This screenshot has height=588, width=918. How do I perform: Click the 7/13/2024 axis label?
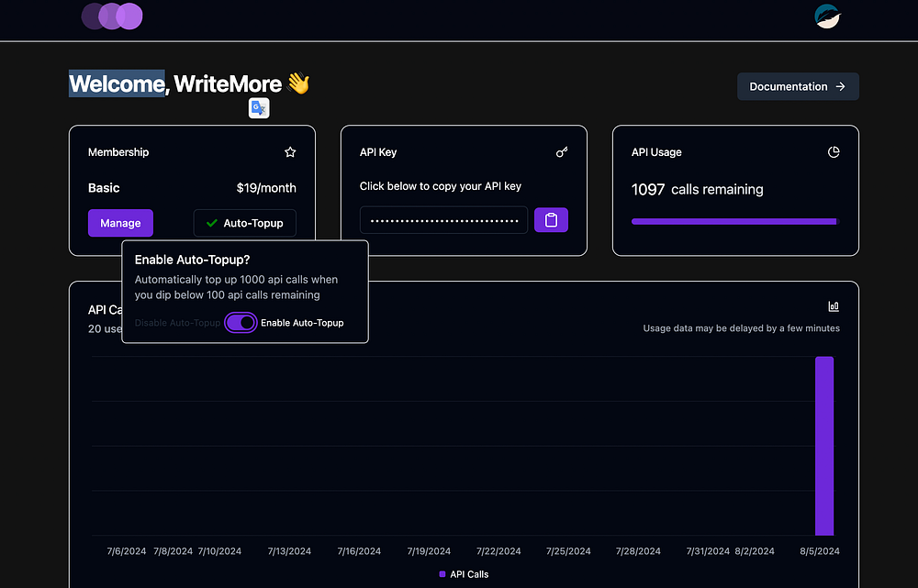tap(289, 551)
